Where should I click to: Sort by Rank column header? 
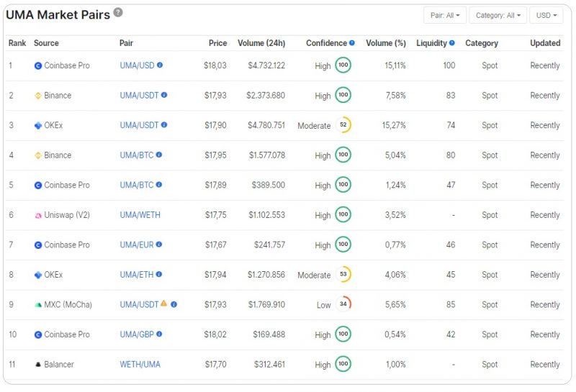[17, 43]
